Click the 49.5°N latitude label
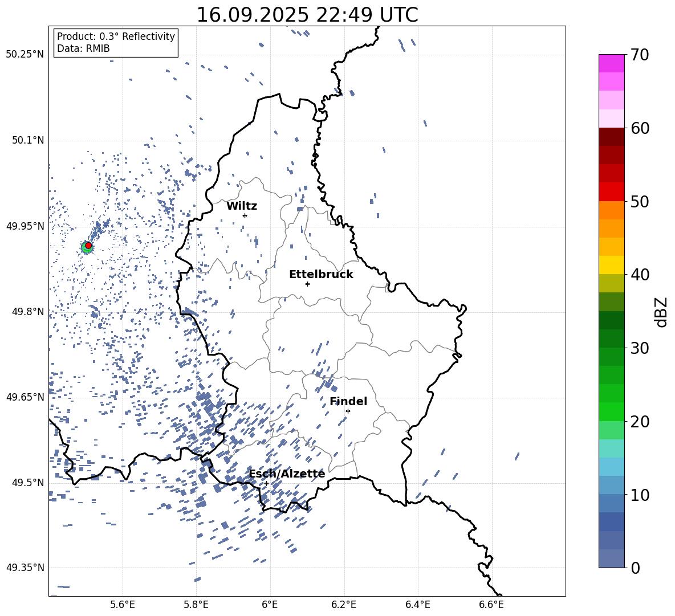The image size is (675, 616). (28, 482)
